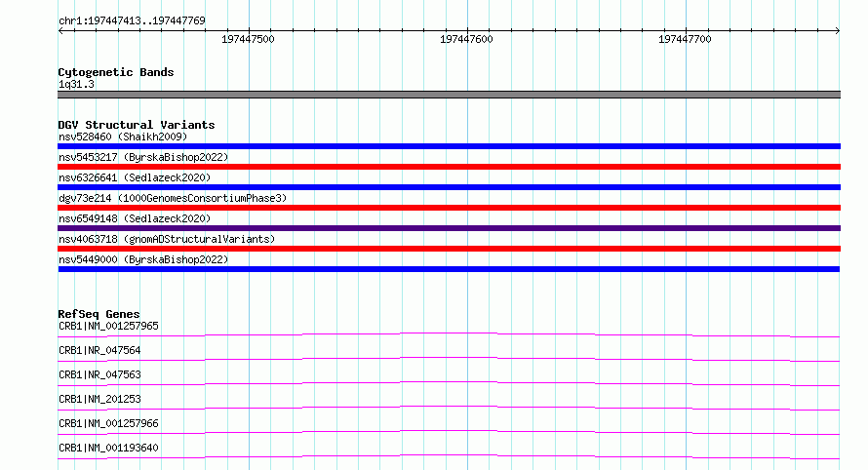
Task: Open the DGV Structural Variants track title
Action: (137, 125)
